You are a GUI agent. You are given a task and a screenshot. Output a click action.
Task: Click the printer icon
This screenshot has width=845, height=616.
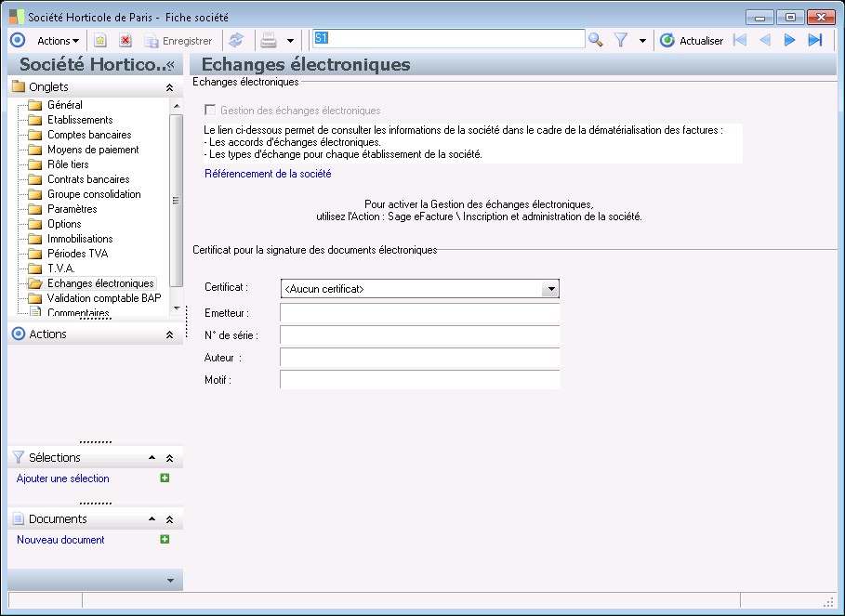(269, 40)
